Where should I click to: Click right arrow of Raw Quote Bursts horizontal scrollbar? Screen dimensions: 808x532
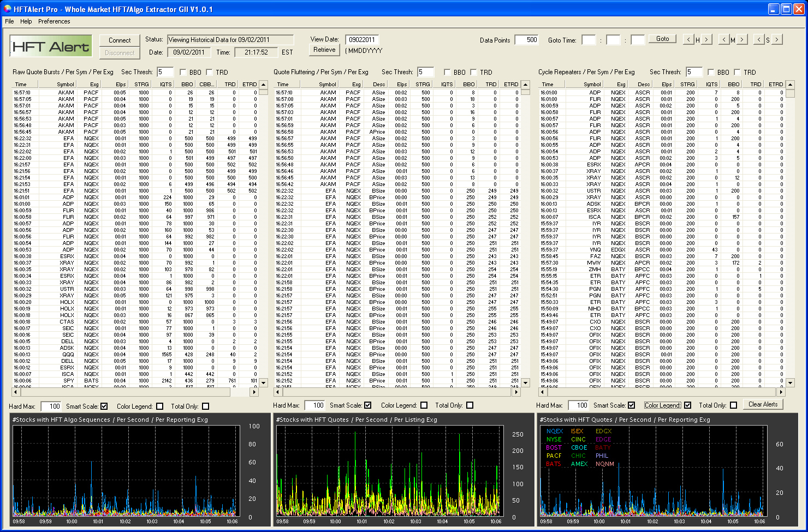tap(254, 392)
